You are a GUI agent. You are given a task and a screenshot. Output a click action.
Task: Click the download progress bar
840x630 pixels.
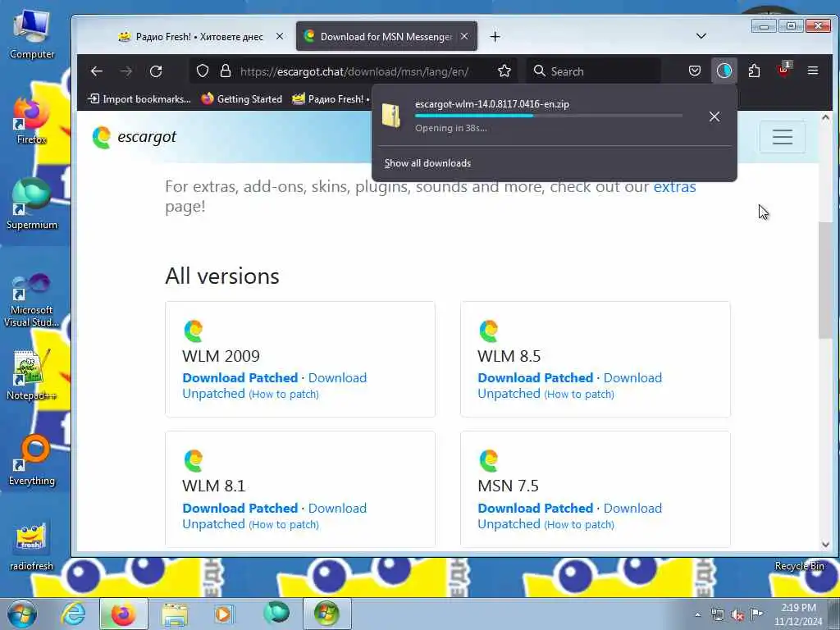point(549,116)
